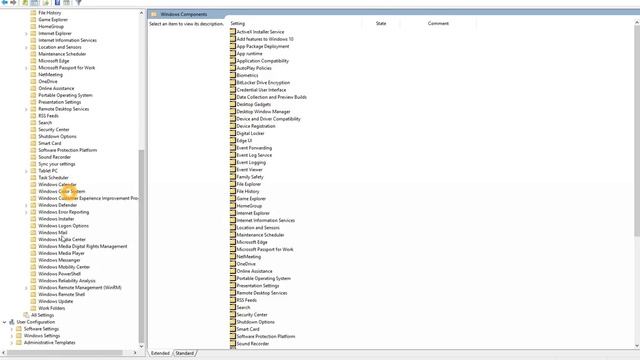Click folder icon beside OneDrive in tree
Image resolution: width=640 pixels, height=360 pixels.
pyautogui.click(x=33, y=81)
